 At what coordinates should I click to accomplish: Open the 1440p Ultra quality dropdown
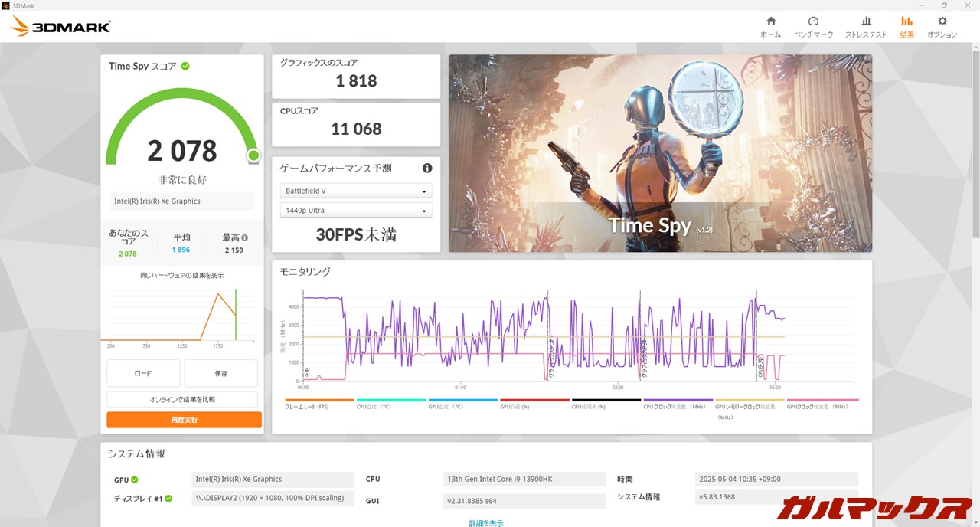[x=356, y=211]
